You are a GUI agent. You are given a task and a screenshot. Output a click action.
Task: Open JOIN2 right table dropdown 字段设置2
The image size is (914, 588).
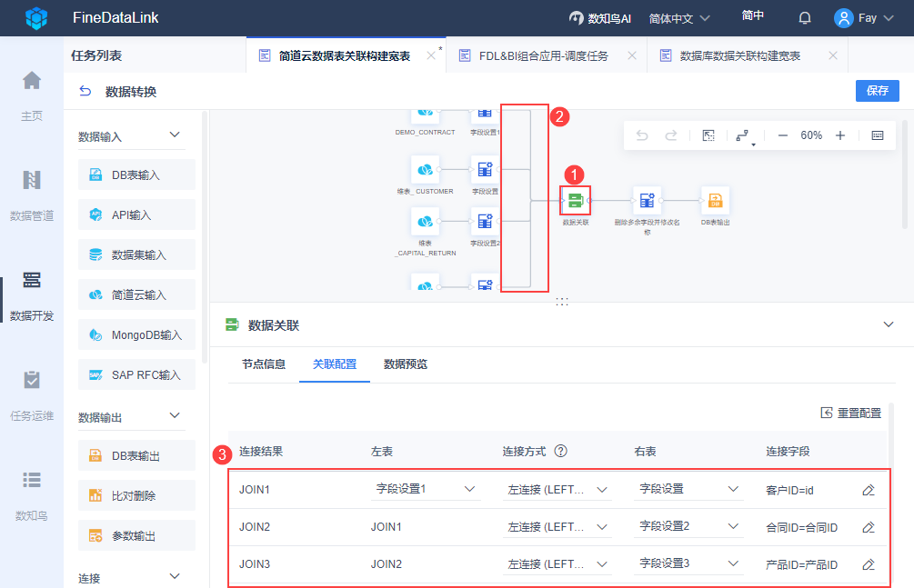point(688,526)
